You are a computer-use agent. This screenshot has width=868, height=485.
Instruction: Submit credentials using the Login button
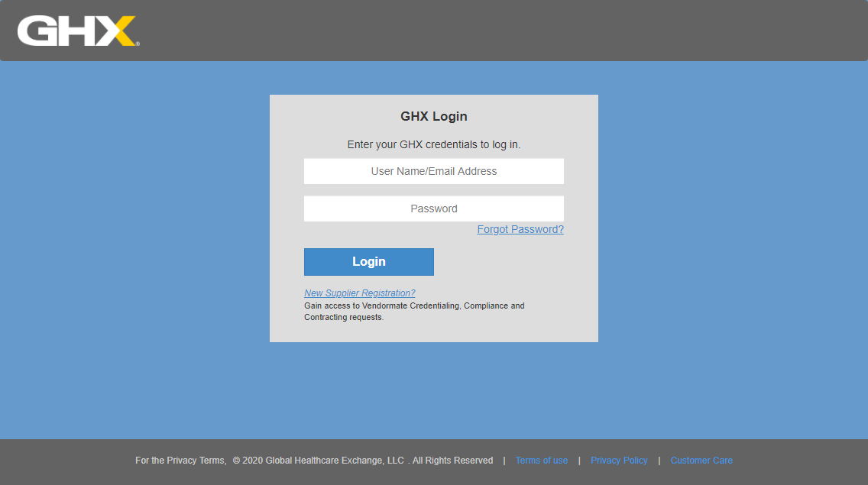pyautogui.click(x=368, y=261)
